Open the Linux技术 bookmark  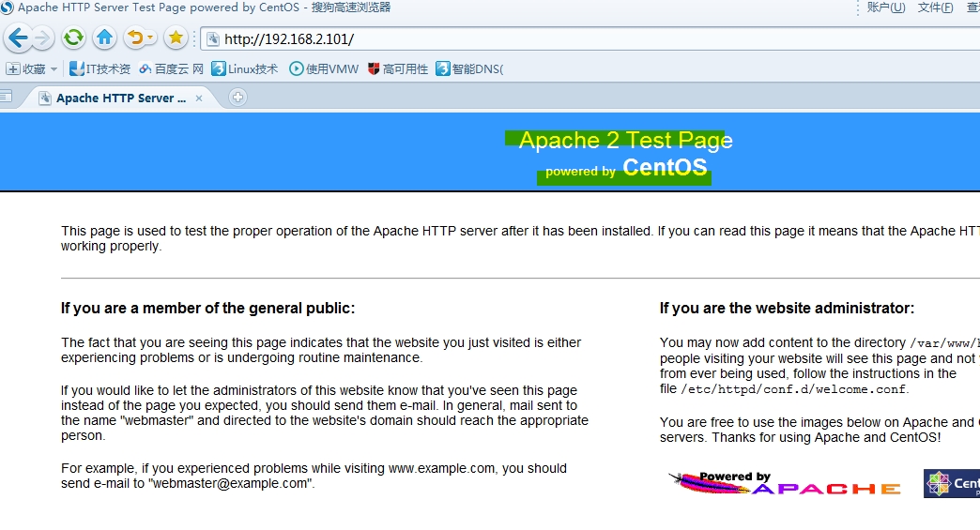[244, 69]
